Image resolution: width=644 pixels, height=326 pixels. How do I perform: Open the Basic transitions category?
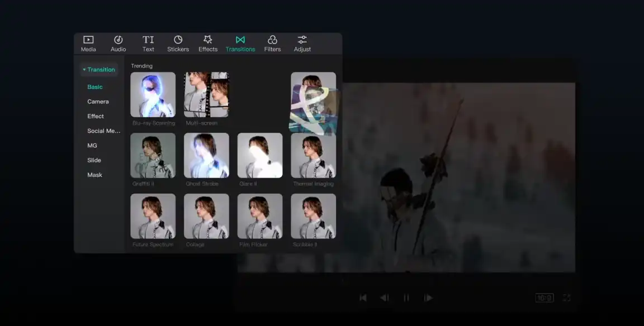point(94,87)
